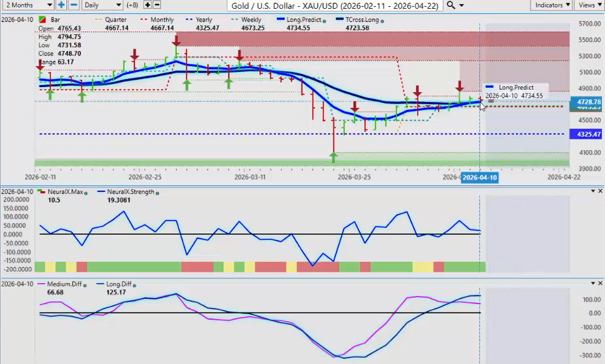Click the magnifier search icon
The height and width of the screenshot is (364, 605).
tap(450, 5)
